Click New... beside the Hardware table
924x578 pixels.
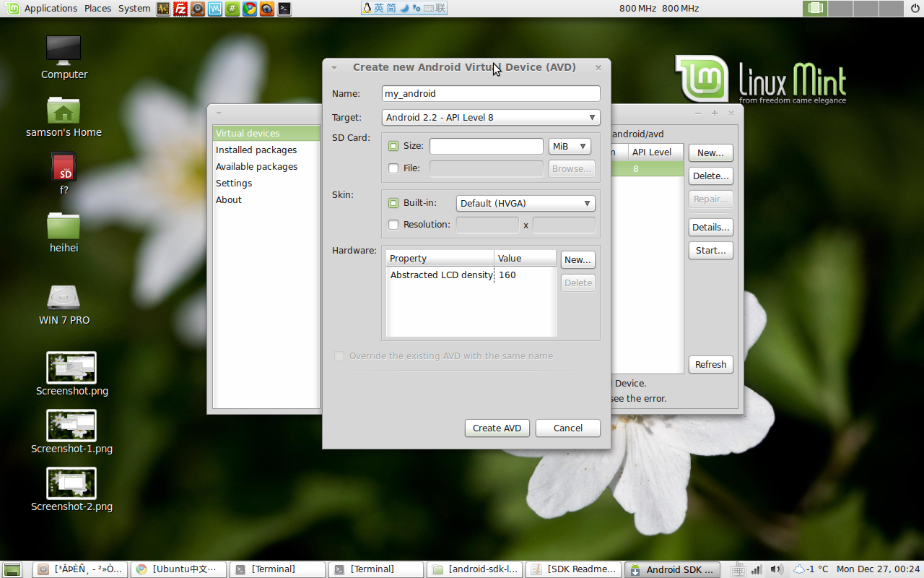point(578,259)
